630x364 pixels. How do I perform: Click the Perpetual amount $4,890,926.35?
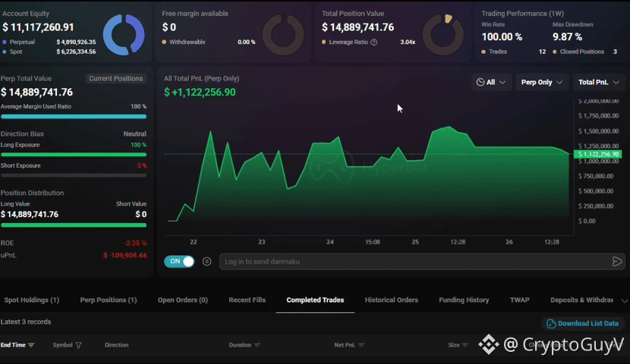click(76, 42)
